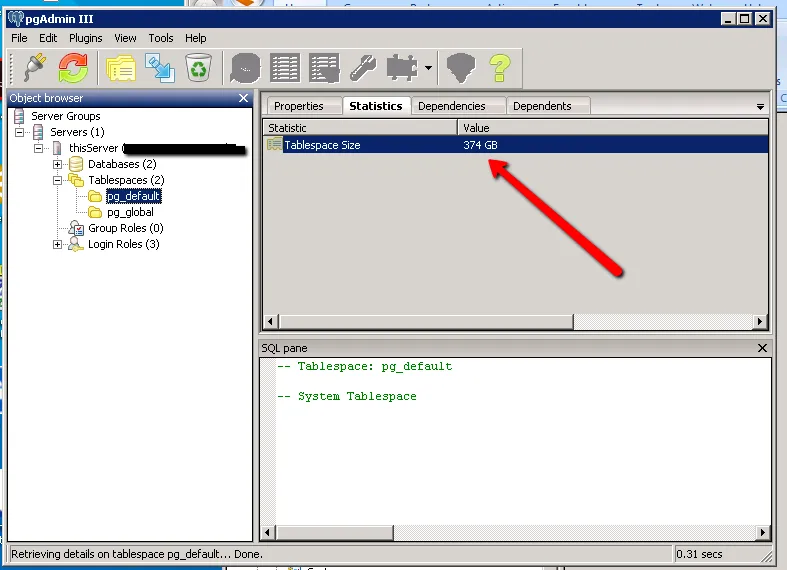Screen dimensions: 787x570
Task: Select Login Roles (3) label
Action: tap(123, 244)
